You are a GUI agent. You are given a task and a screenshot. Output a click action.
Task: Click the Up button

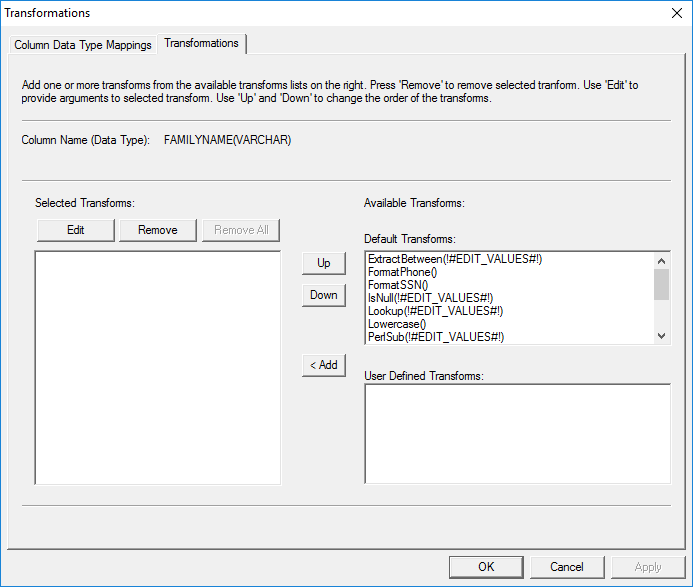(x=324, y=263)
